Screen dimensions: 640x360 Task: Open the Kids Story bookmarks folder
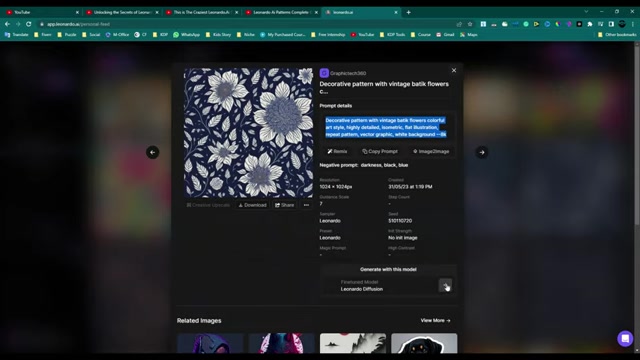[x=218, y=35]
